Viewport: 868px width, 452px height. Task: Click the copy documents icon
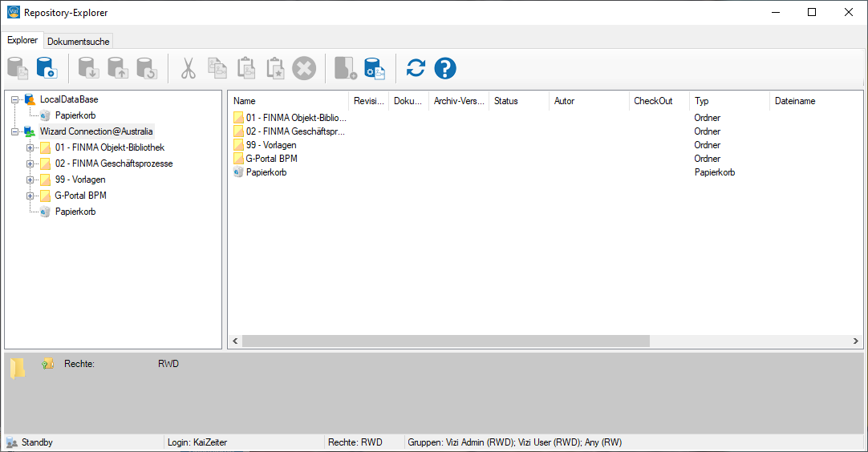point(217,69)
